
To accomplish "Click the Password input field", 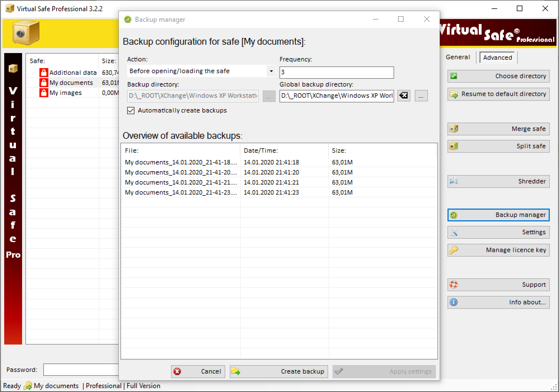I will click(x=81, y=370).
